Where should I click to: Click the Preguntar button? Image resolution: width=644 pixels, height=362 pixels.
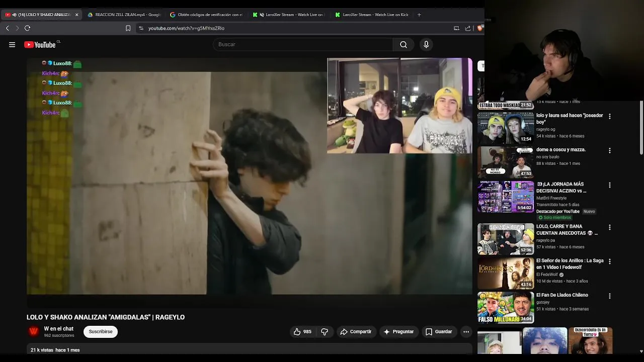pos(398,332)
